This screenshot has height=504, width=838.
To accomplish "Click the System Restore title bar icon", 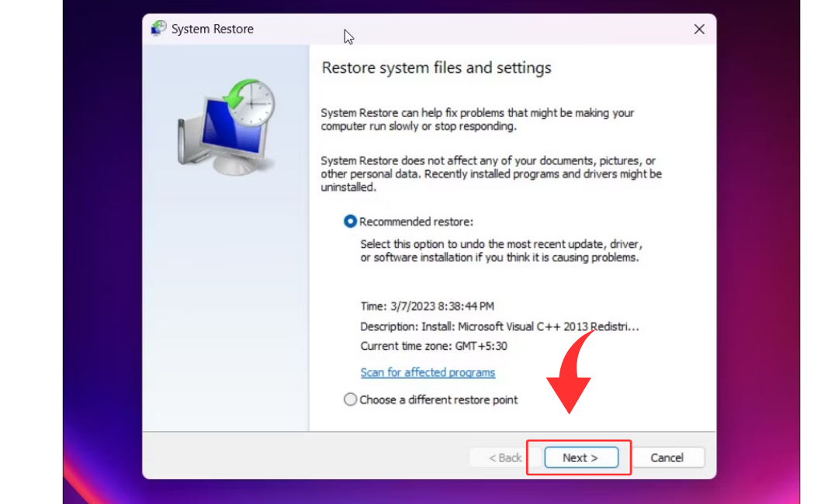I will point(159,29).
